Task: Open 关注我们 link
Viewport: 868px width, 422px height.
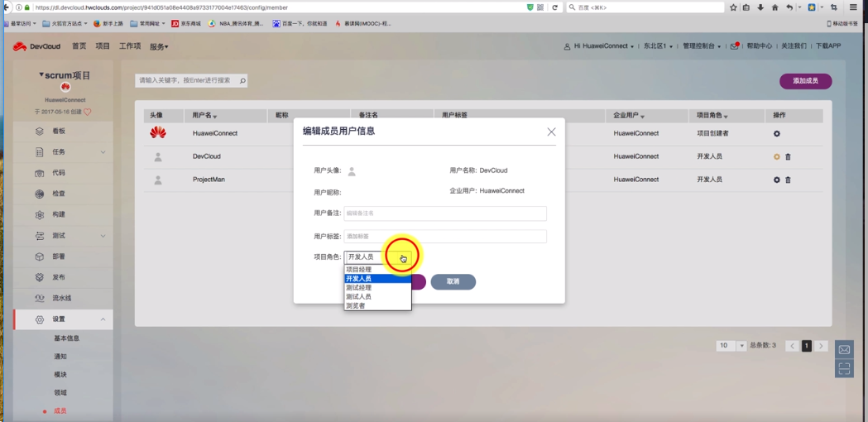Action: (x=794, y=46)
